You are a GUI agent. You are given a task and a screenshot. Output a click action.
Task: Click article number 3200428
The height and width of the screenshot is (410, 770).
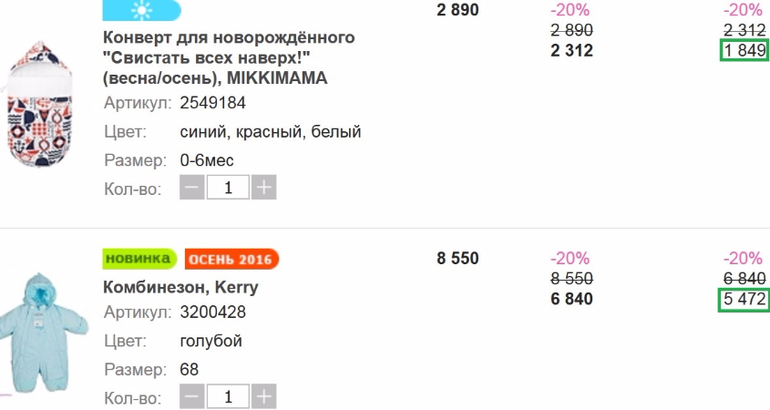213,313
